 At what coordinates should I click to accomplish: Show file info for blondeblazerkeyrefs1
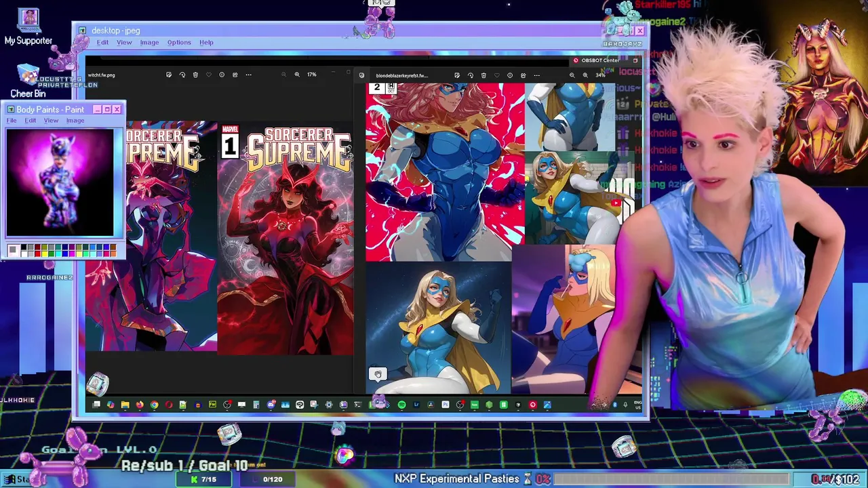[x=510, y=75]
